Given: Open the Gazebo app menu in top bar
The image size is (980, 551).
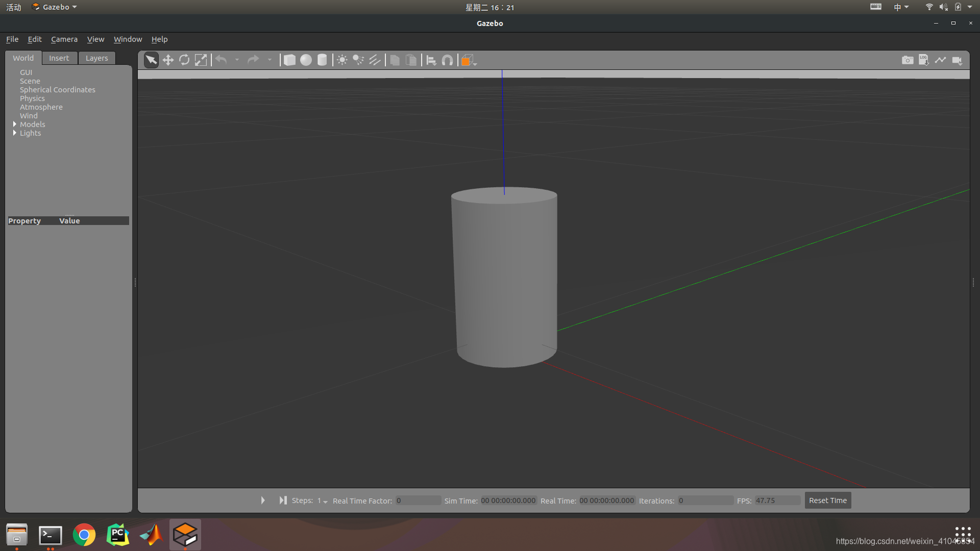Looking at the screenshot, I should [x=55, y=7].
